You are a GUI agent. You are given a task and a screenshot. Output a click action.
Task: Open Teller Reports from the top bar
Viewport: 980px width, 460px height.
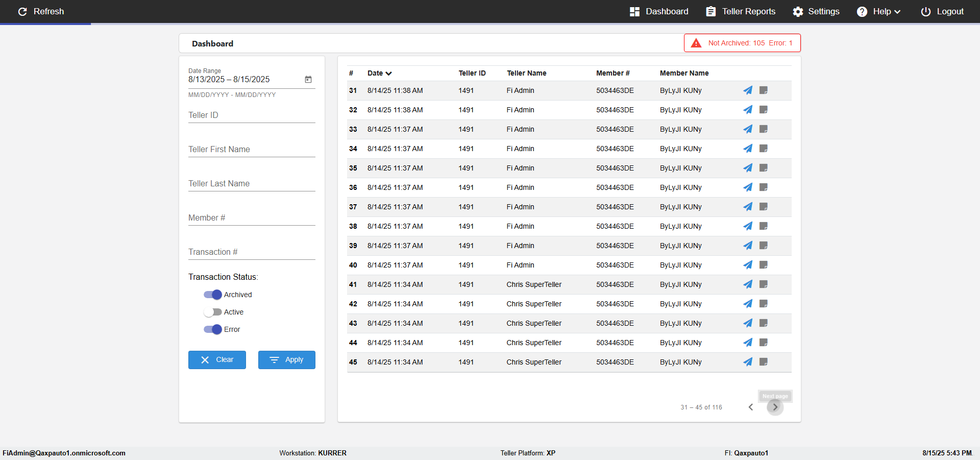(x=741, y=11)
